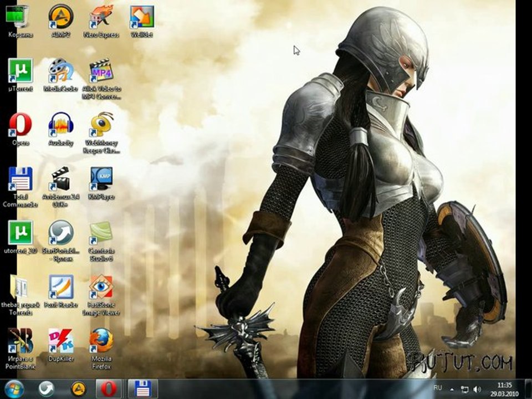Image resolution: width=532 pixels, height=399 pixels.
Task: Open the Mozilla Firefox desktop shortcut
Action: click(101, 349)
